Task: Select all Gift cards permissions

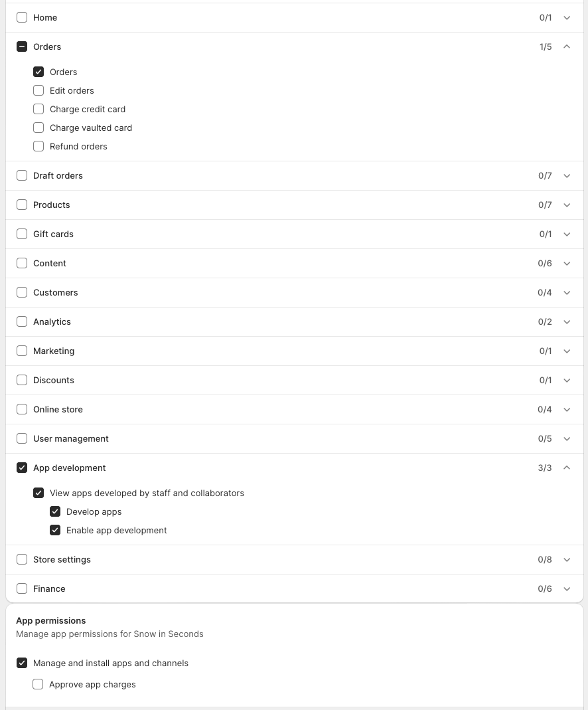Action: [22, 234]
